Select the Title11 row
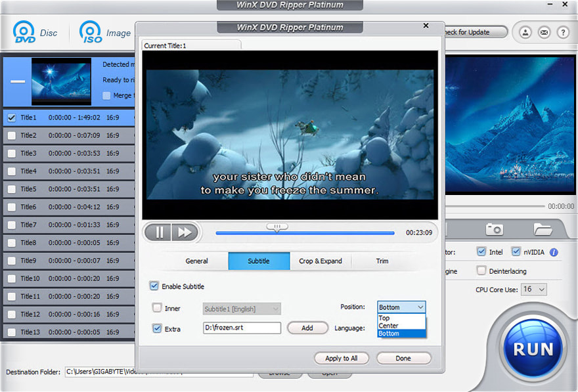The height and width of the screenshot is (392, 578). (69, 296)
